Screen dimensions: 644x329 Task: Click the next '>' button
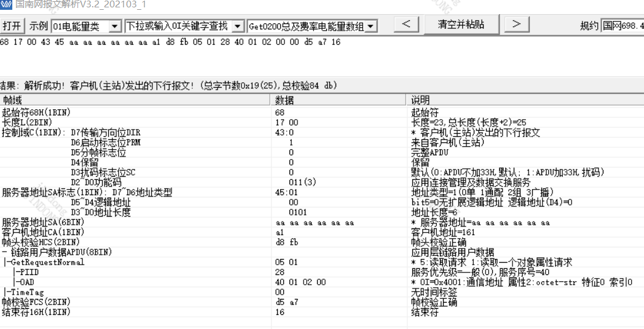pos(517,25)
